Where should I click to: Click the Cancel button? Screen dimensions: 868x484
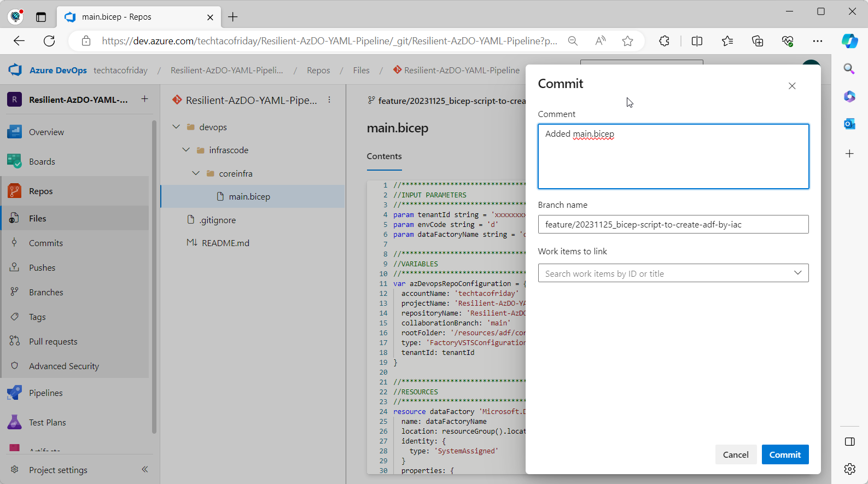[x=736, y=454]
